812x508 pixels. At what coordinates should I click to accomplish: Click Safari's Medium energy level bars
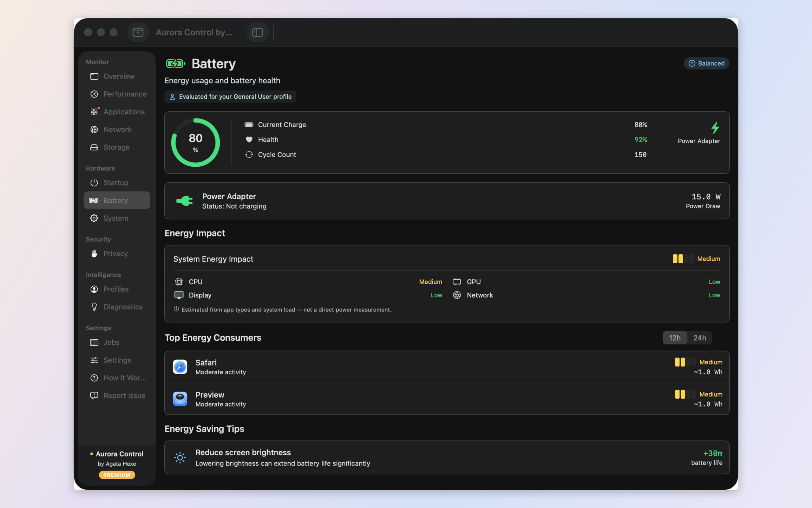(685, 362)
